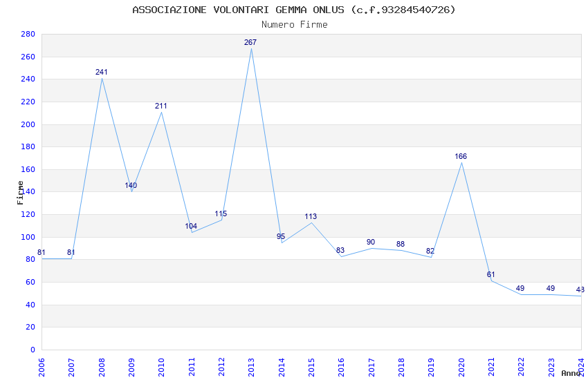Click the 2021 year label on x-axis
Screen dimensions: 588x380
click(491, 368)
